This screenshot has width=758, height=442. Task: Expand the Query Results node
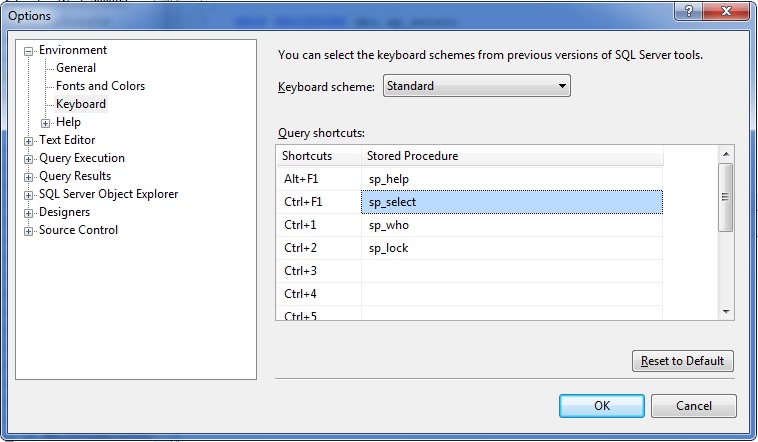tap(29, 177)
